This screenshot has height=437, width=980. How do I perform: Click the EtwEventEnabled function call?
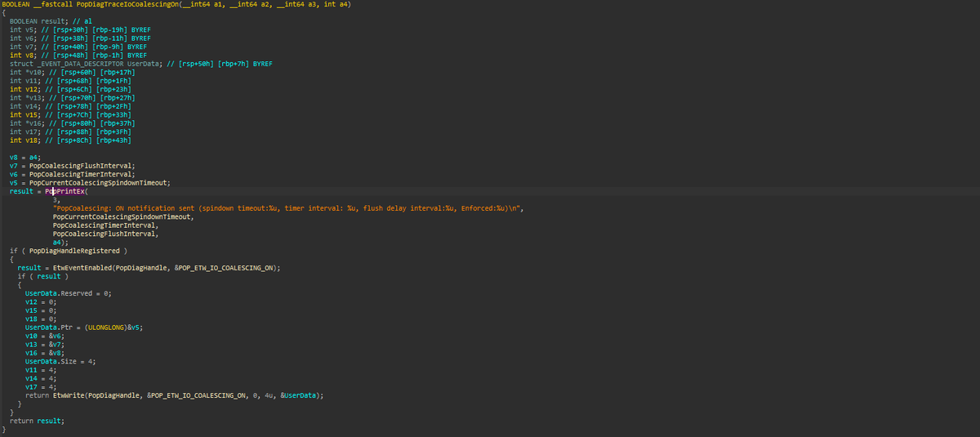[x=82, y=266]
